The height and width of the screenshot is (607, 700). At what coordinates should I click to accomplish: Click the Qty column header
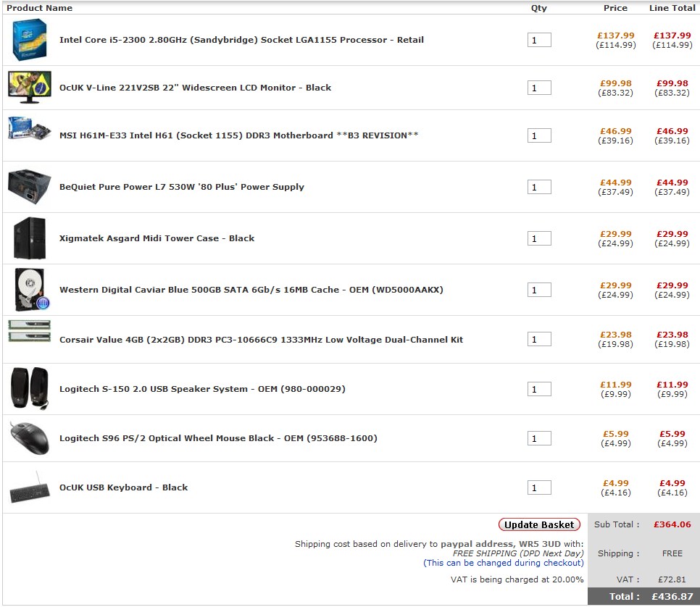[539, 8]
